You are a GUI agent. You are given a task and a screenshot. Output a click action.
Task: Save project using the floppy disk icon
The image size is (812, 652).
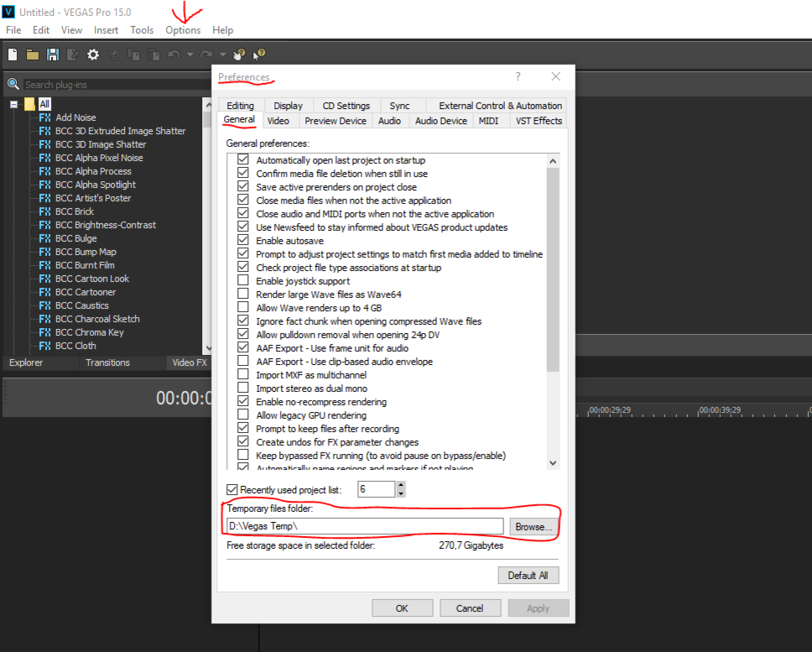coord(53,55)
